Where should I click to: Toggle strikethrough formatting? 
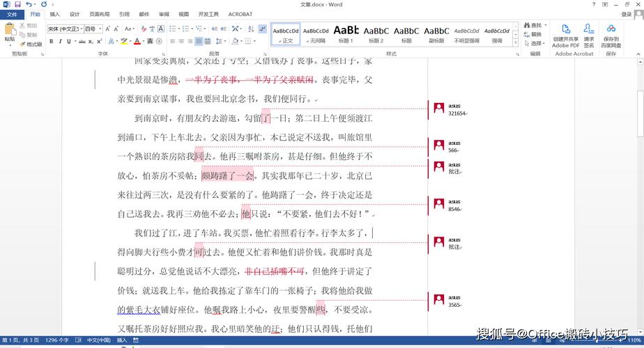(x=82, y=42)
